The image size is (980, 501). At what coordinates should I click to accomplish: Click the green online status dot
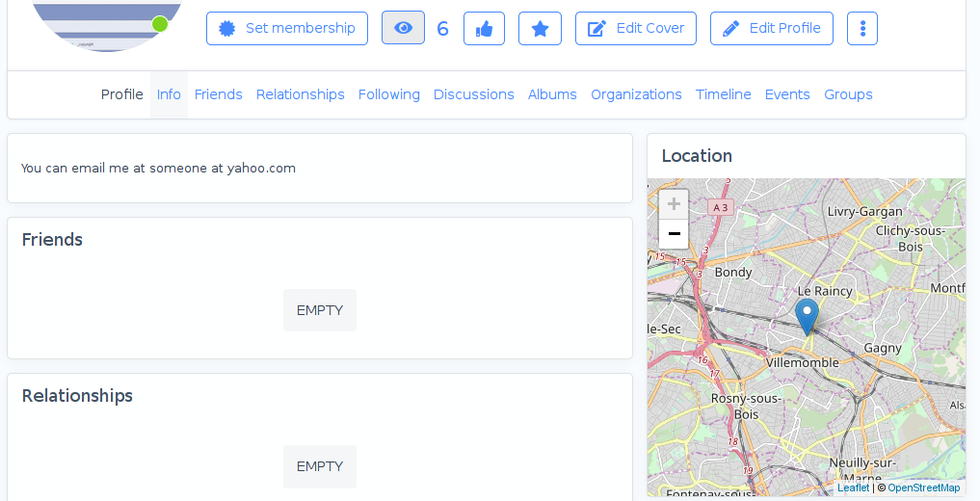[160, 24]
